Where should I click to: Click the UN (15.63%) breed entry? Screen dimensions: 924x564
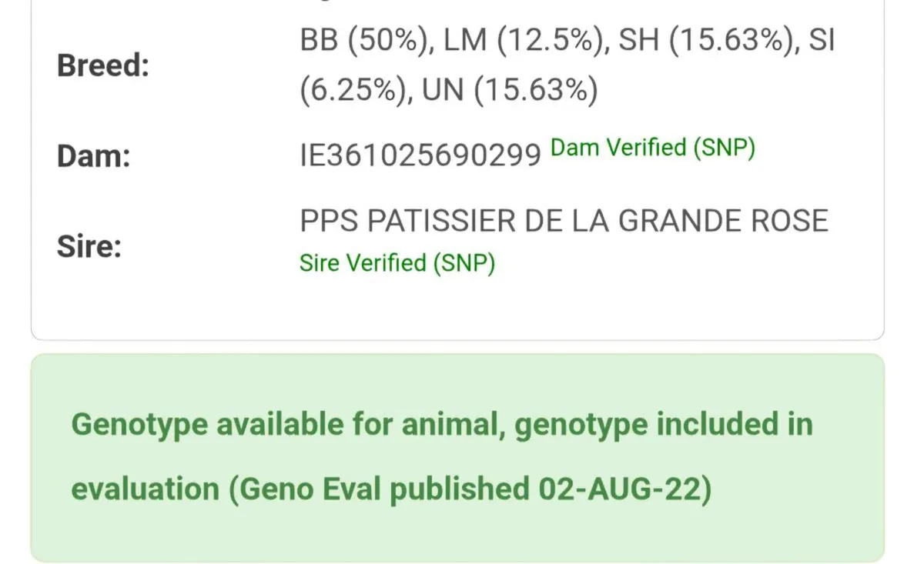tap(508, 92)
